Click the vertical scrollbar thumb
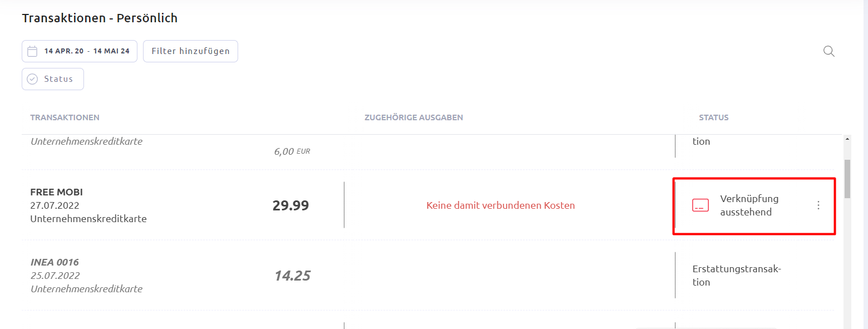Screen dimensions: 868x329 point(847,179)
